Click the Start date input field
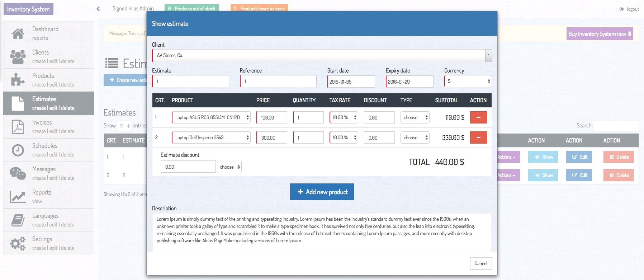The image size is (644, 280). tap(351, 82)
